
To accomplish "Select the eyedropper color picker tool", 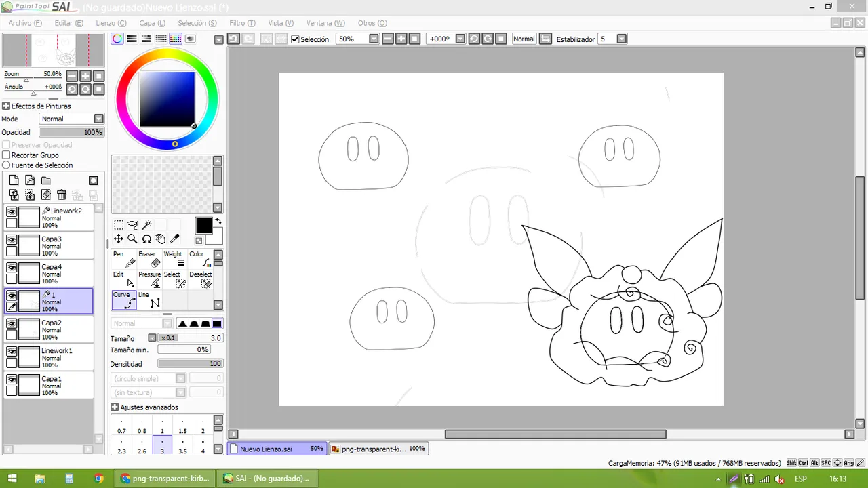I will click(x=174, y=239).
